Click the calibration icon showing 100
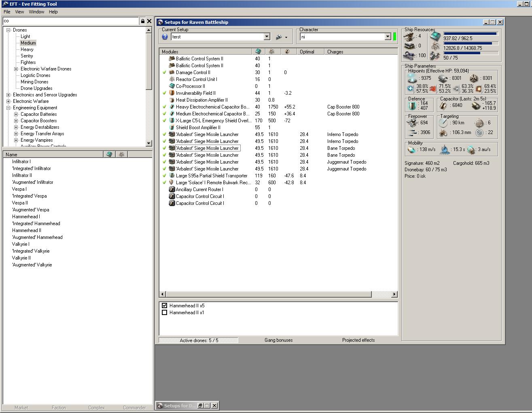Viewport: 532px width, 413px height. [x=410, y=55]
